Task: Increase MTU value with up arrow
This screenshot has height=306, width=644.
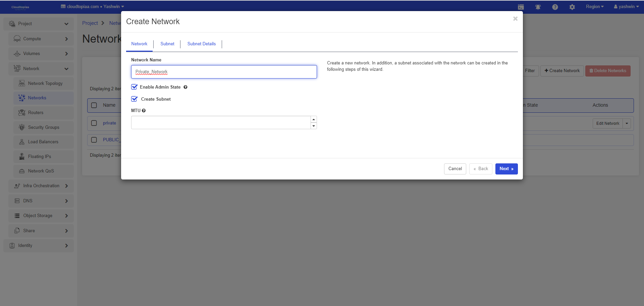Action: 314,119
